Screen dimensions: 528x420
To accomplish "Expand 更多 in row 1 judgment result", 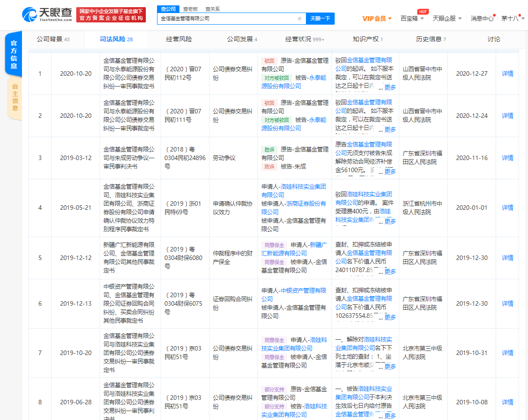I will [x=390, y=87].
